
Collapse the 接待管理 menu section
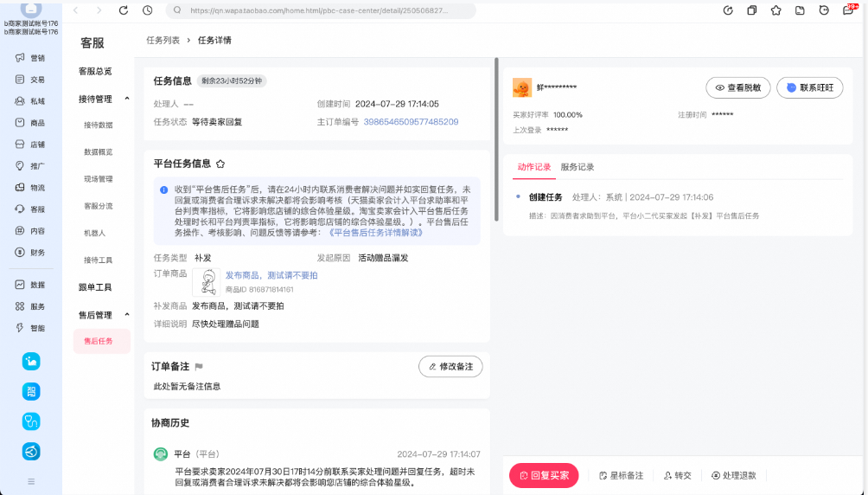pos(127,99)
